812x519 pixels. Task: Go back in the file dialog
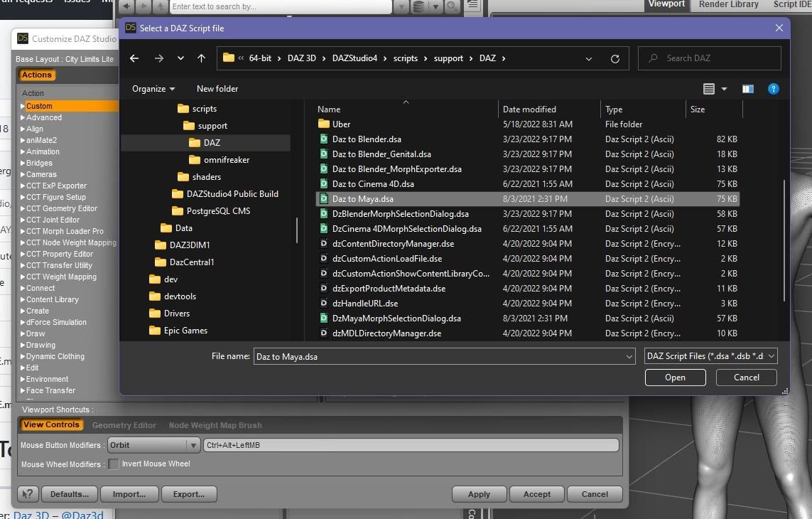click(x=134, y=58)
